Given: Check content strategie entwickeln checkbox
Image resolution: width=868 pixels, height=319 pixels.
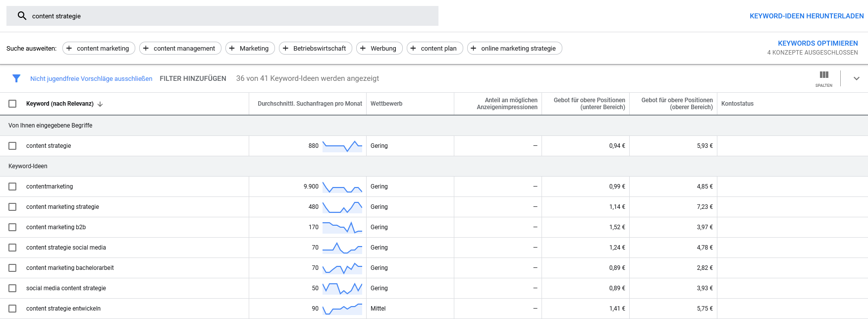Looking at the screenshot, I should coord(12,309).
